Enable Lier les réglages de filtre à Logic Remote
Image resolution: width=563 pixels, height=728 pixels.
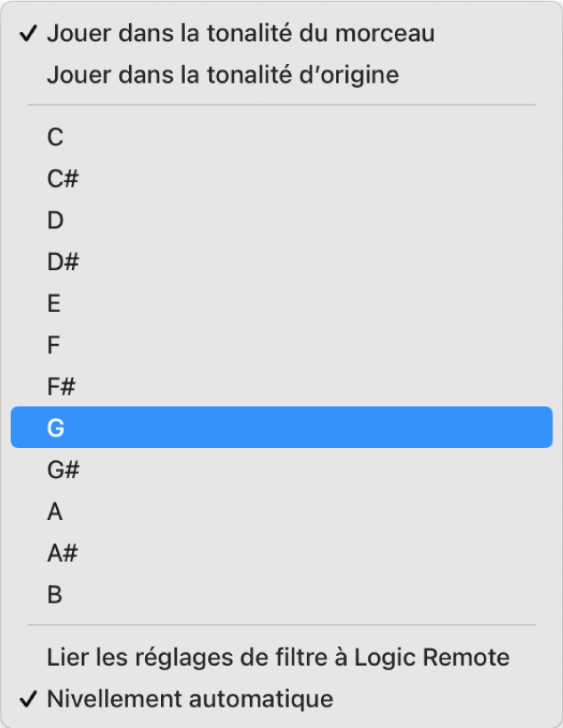tap(277, 658)
